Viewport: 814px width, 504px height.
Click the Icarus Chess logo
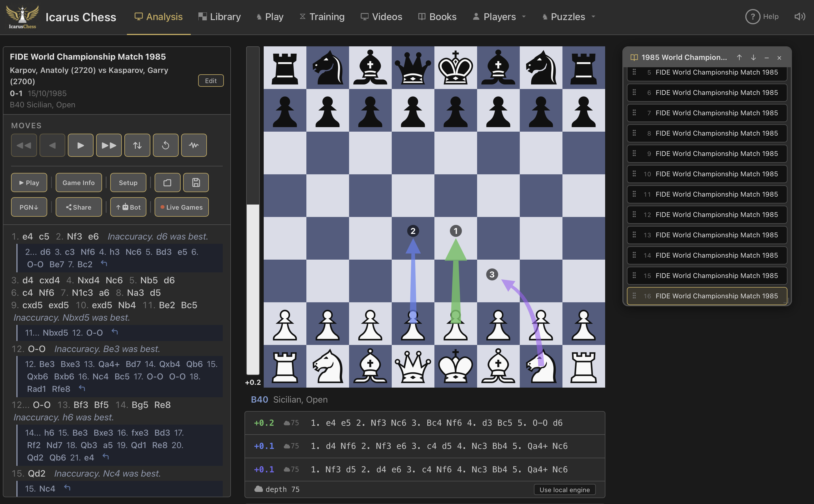(22, 17)
